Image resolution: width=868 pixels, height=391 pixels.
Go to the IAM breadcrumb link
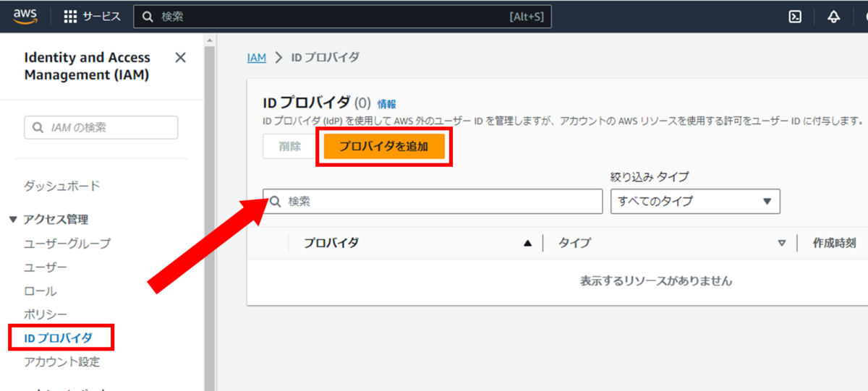(257, 57)
